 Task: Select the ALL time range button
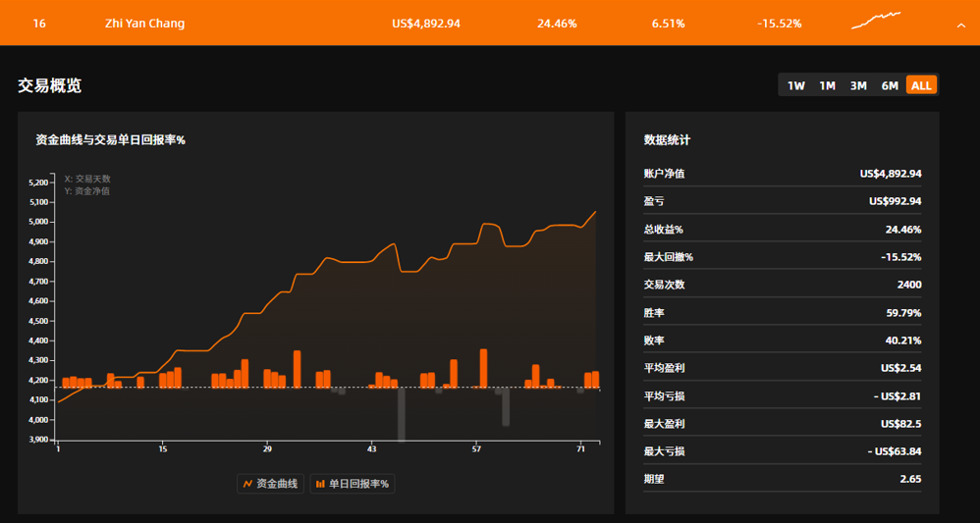[921, 85]
